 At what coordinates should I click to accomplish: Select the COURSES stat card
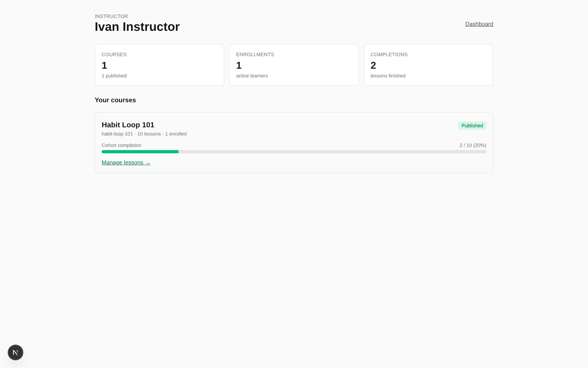click(159, 65)
